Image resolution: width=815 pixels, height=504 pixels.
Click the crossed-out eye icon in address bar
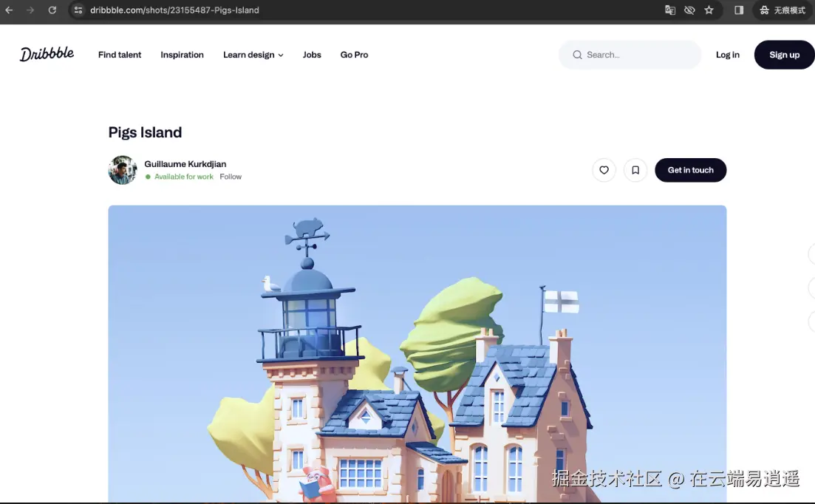coord(689,10)
